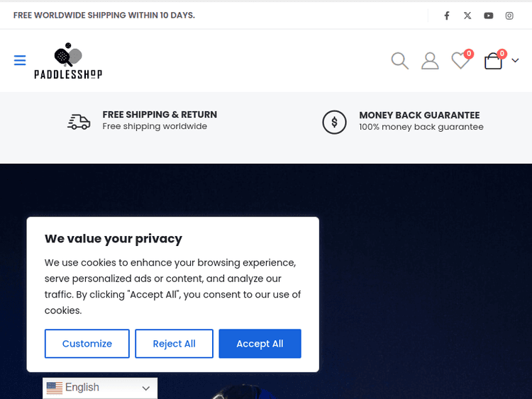This screenshot has width=532, height=399.
Task: Open the YouTube channel icon
Action: (x=489, y=16)
